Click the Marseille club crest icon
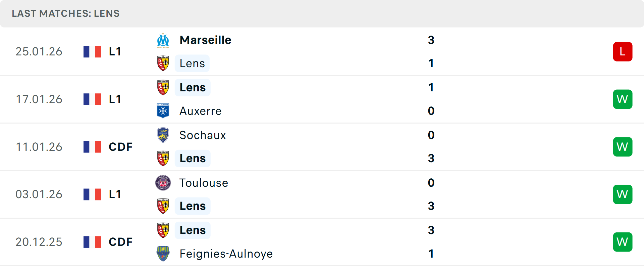This screenshot has width=644, height=266. pos(163,40)
